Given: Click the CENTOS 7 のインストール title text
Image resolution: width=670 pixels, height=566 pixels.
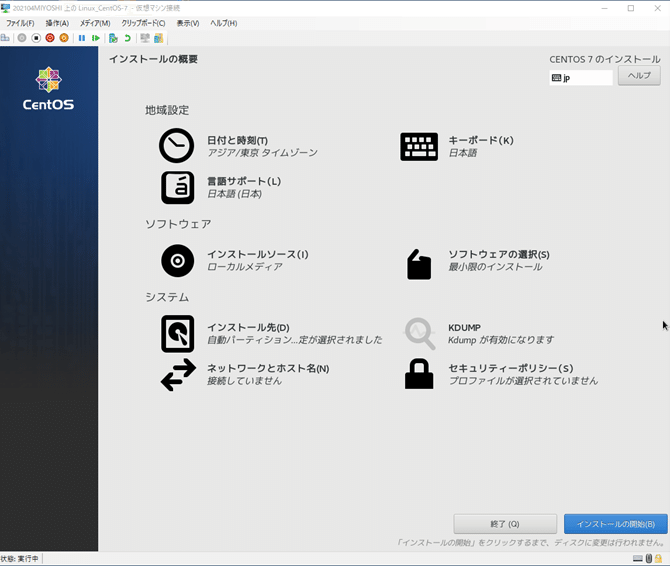Looking at the screenshot, I should coord(605,59).
